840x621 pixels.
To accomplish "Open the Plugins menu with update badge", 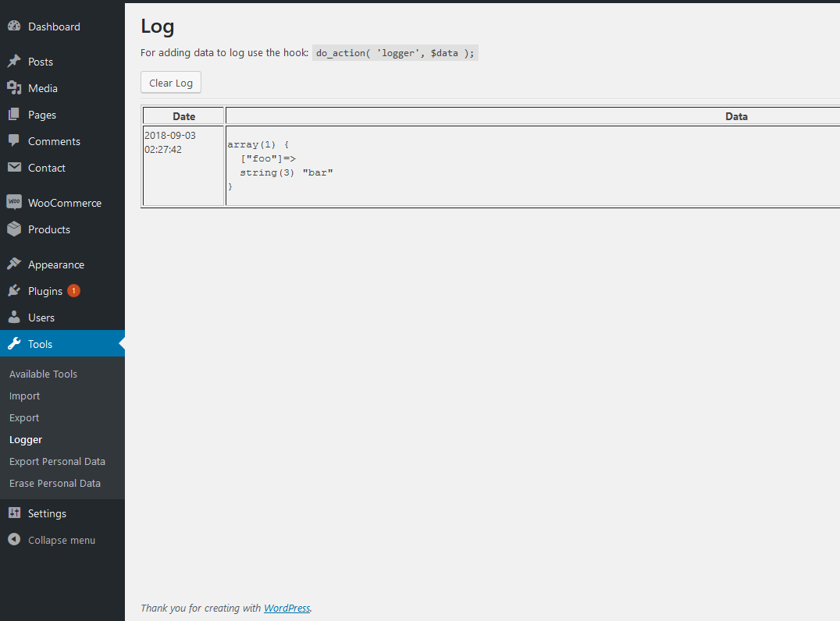I will [x=45, y=291].
